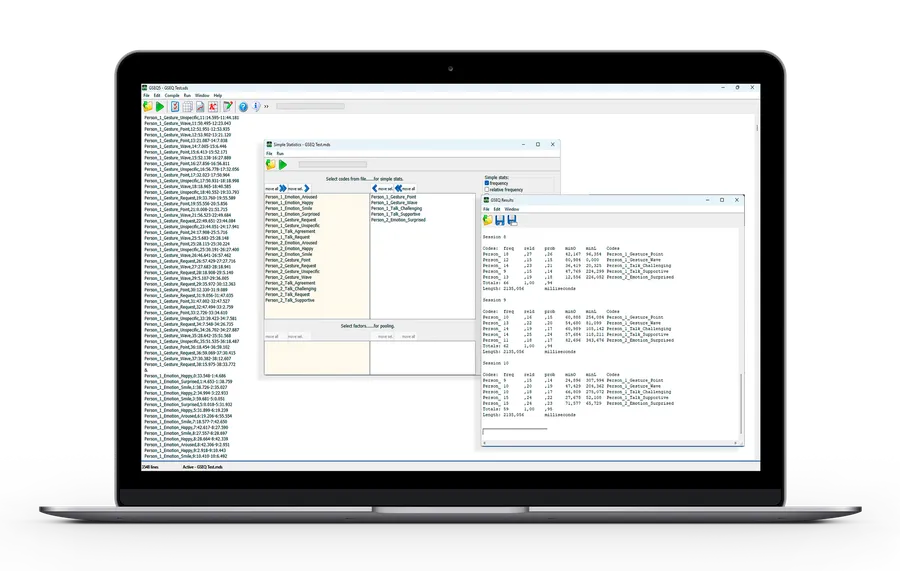
Task: Select Person_1_Talk_Agreement in available codes list
Action: [x=290, y=231]
